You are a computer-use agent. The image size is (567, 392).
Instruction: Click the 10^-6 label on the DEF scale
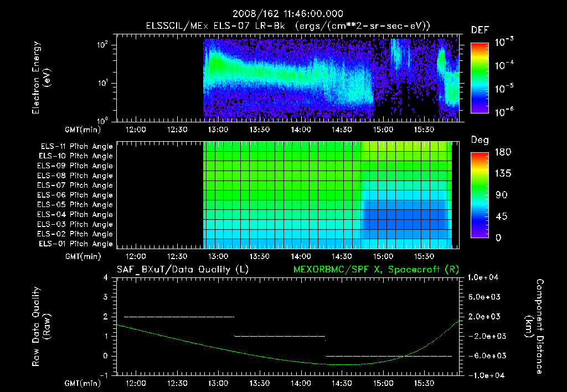[x=504, y=112]
